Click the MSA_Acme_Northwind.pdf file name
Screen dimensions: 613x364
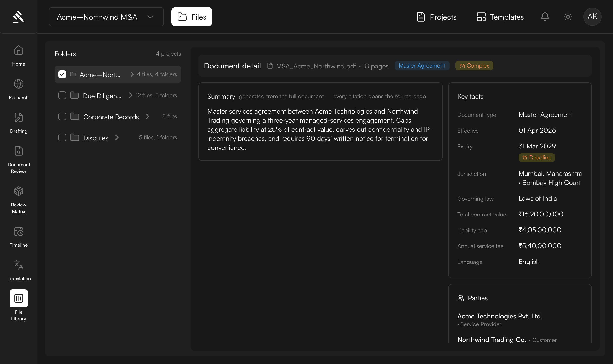[316, 66]
